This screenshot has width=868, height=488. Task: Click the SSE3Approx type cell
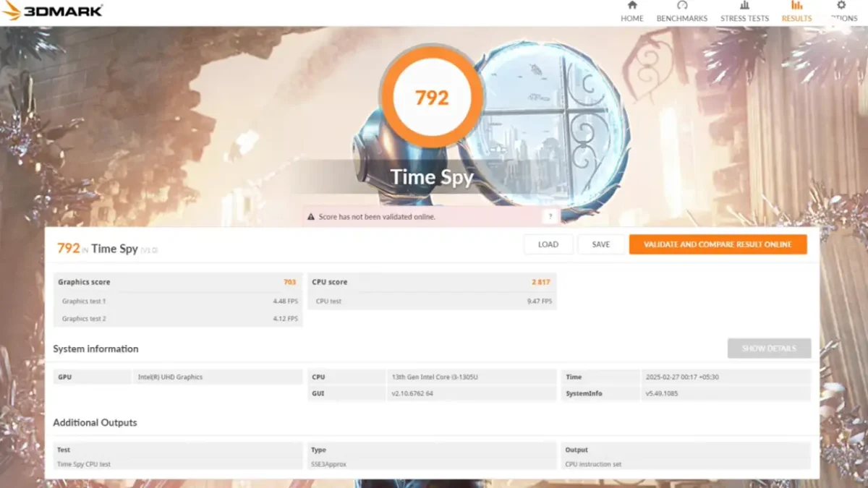coord(329,464)
